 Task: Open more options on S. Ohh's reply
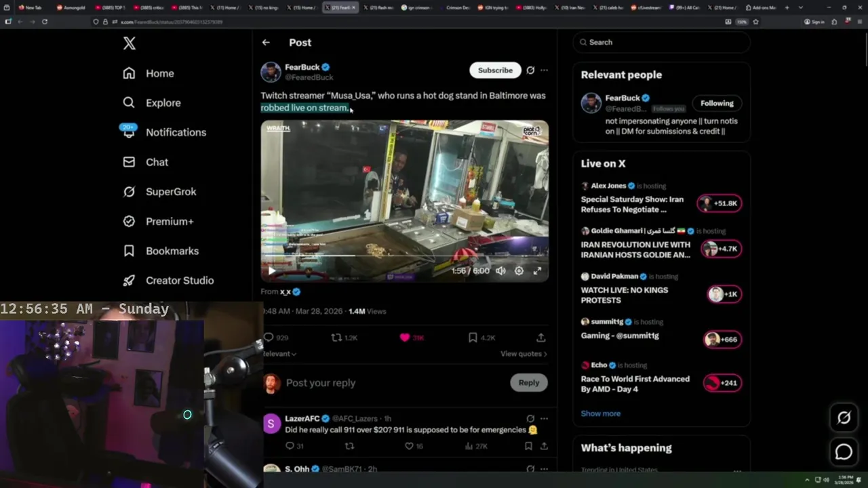click(544, 469)
